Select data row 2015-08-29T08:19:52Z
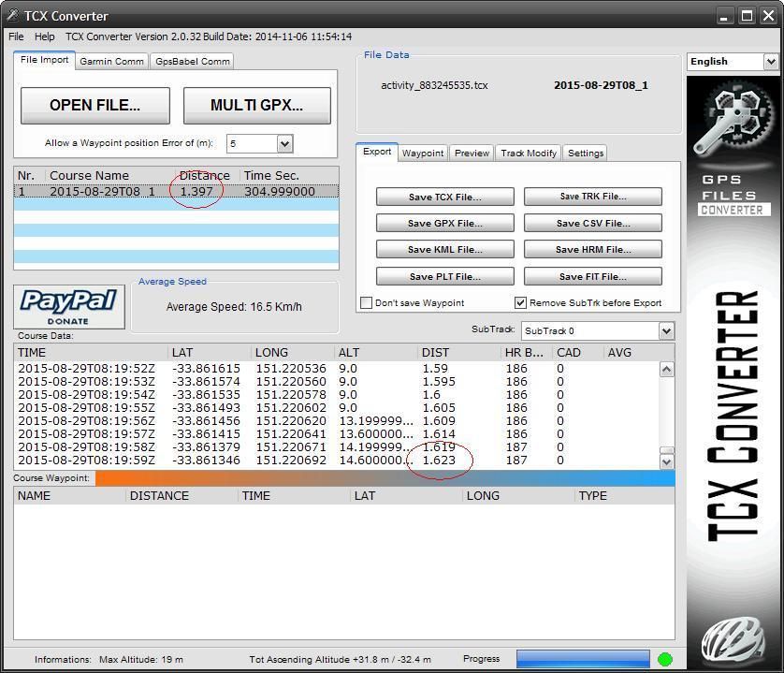This screenshot has width=784, height=673. (337, 368)
